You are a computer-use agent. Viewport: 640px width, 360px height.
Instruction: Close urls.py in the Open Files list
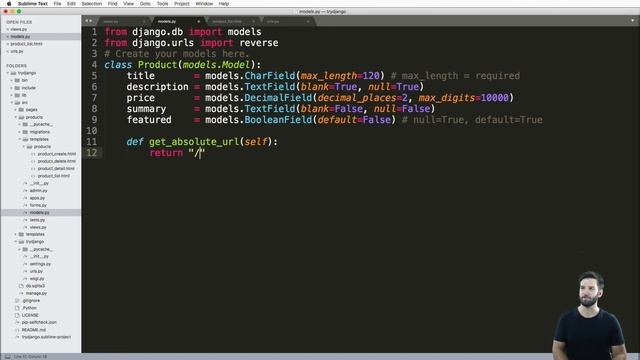click(x=7, y=51)
